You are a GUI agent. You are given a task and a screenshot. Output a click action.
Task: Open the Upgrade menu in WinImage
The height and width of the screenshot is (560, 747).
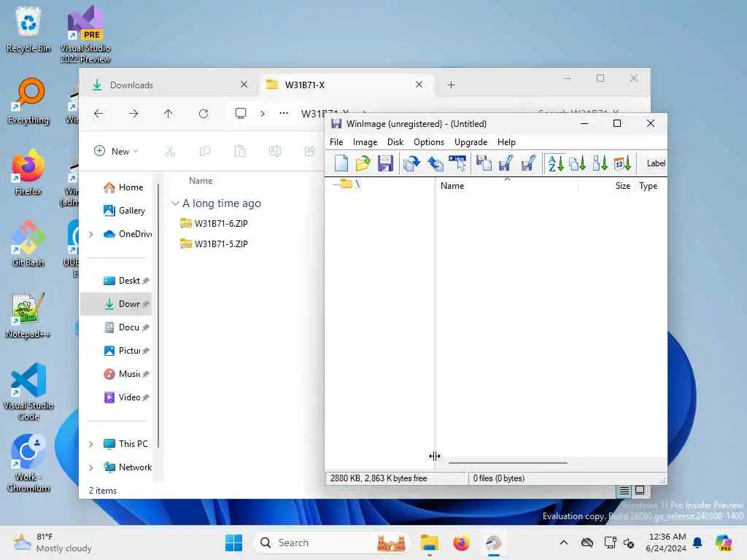[471, 142]
